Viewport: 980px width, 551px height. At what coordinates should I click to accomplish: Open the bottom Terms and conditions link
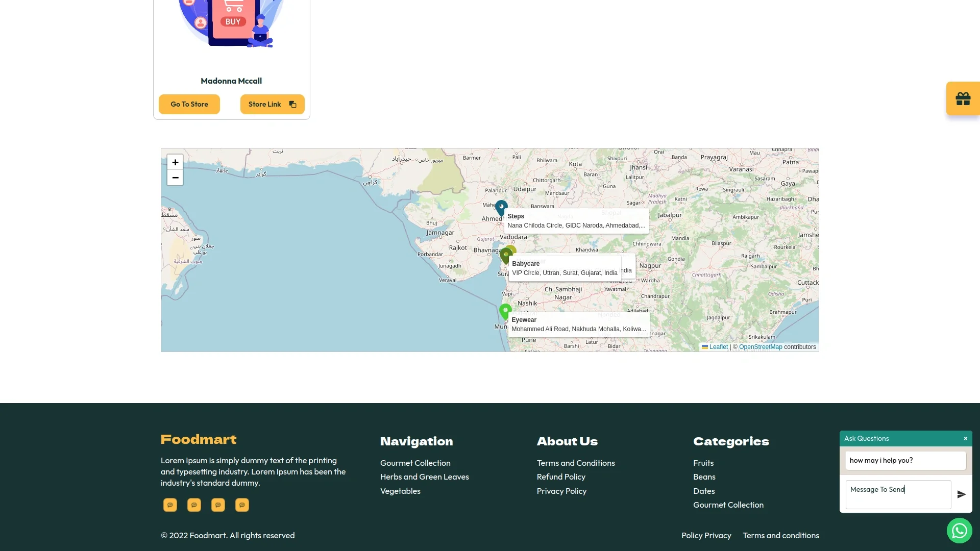780,536
